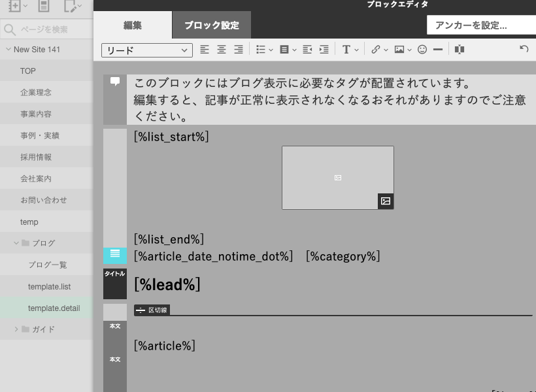Open the emoji smiley picker
The width and height of the screenshot is (536, 392).
(x=422, y=50)
